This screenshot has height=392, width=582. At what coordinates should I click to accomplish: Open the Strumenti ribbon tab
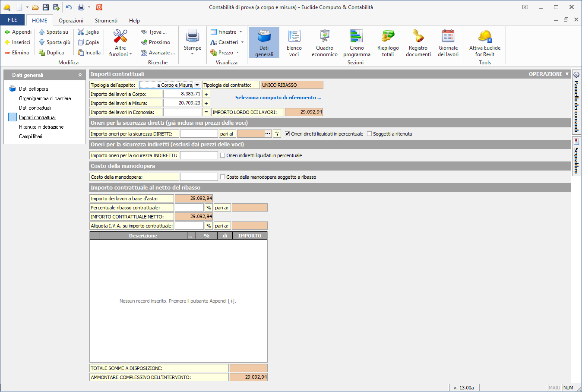(x=106, y=21)
